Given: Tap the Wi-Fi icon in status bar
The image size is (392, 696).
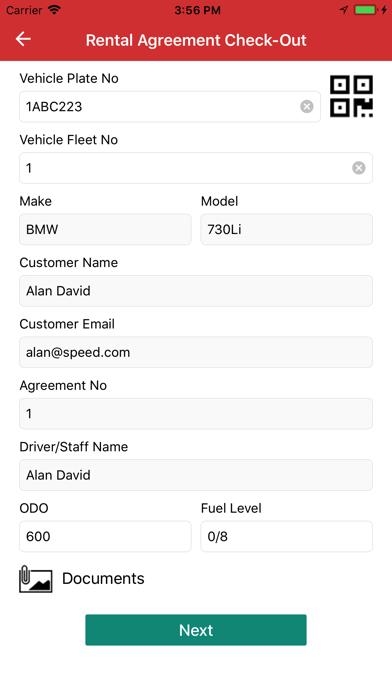Looking at the screenshot, I should [54, 10].
